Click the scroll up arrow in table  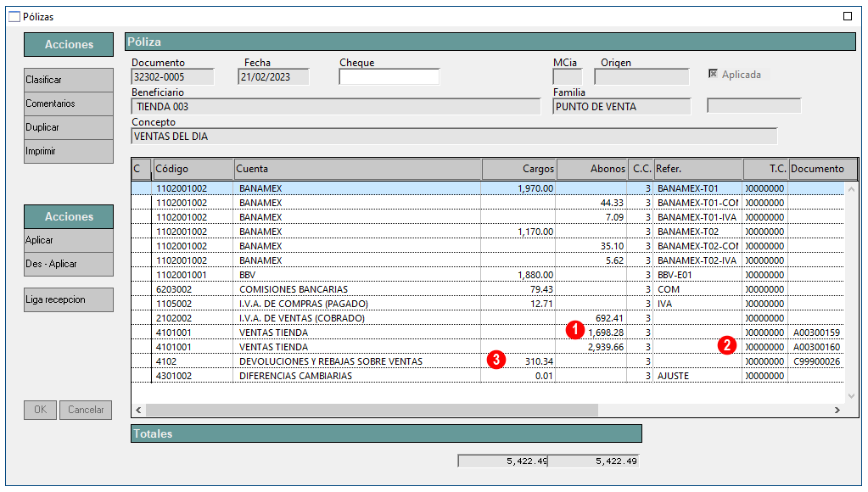tap(851, 188)
